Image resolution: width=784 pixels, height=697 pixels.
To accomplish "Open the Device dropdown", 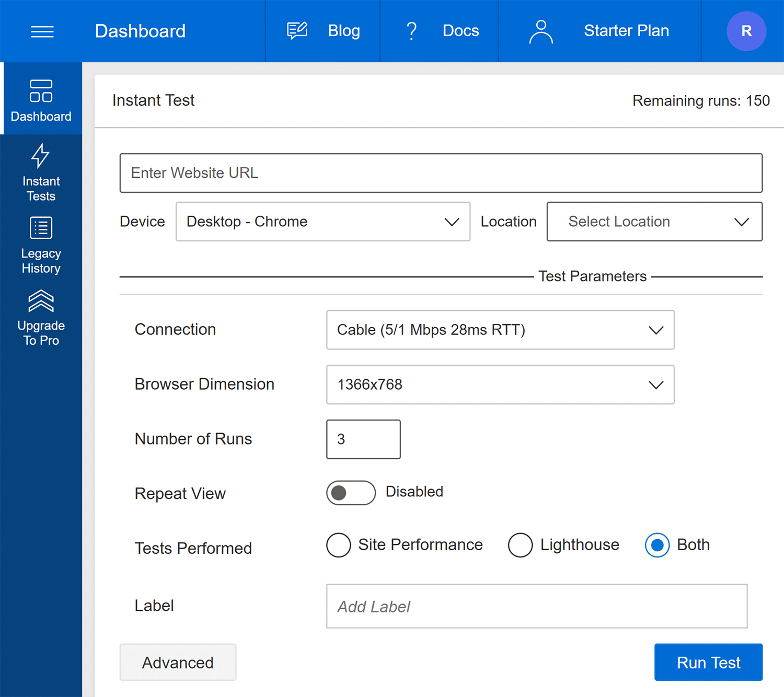I will coord(323,222).
